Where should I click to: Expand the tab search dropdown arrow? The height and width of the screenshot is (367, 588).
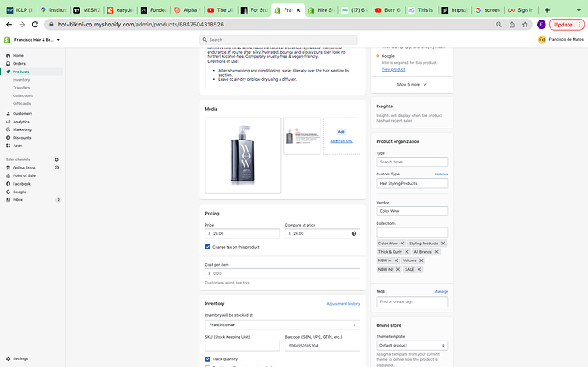click(579, 10)
